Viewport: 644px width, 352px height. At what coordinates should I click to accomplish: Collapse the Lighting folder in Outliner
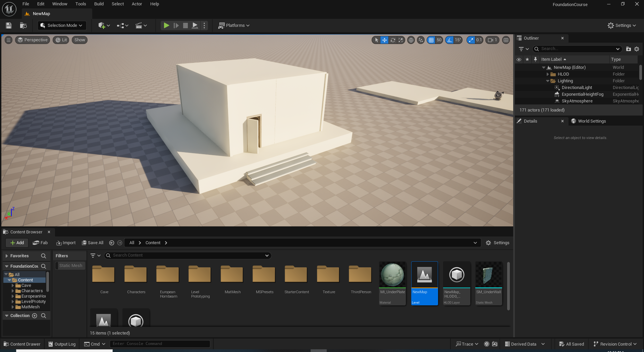548,81
